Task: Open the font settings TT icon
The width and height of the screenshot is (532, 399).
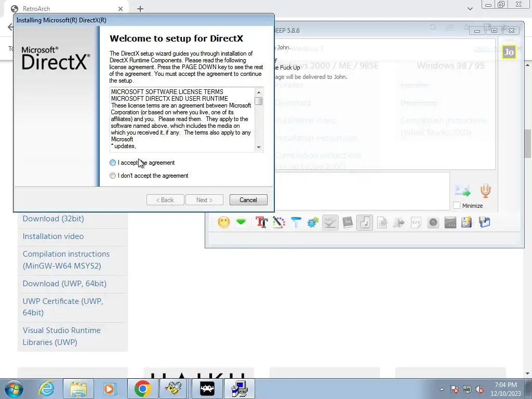Action: click(262, 222)
